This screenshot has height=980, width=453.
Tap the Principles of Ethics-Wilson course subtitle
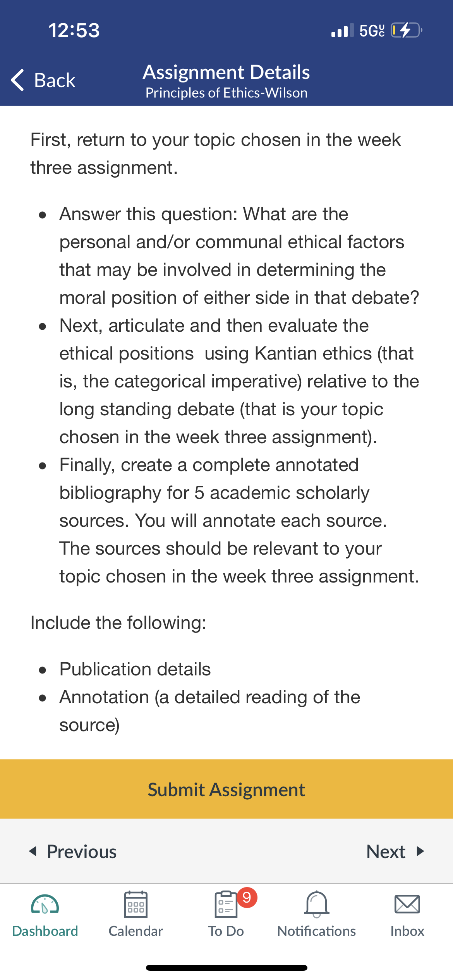(x=226, y=93)
